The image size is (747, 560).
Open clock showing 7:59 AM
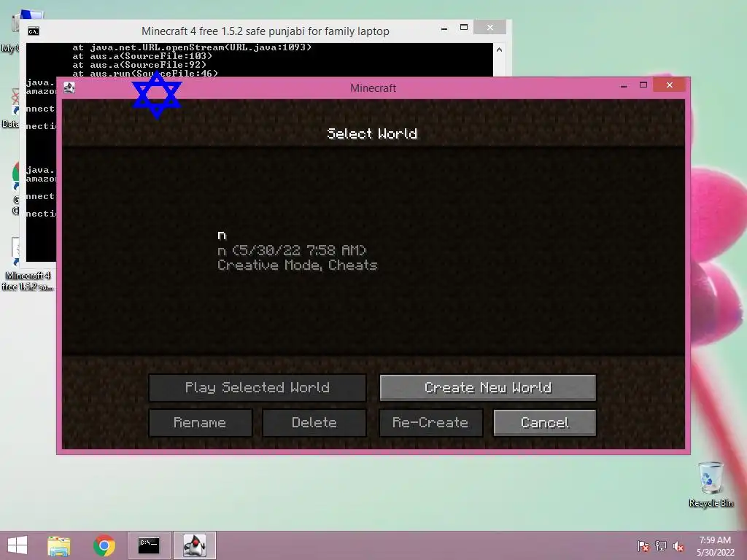[716, 546]
